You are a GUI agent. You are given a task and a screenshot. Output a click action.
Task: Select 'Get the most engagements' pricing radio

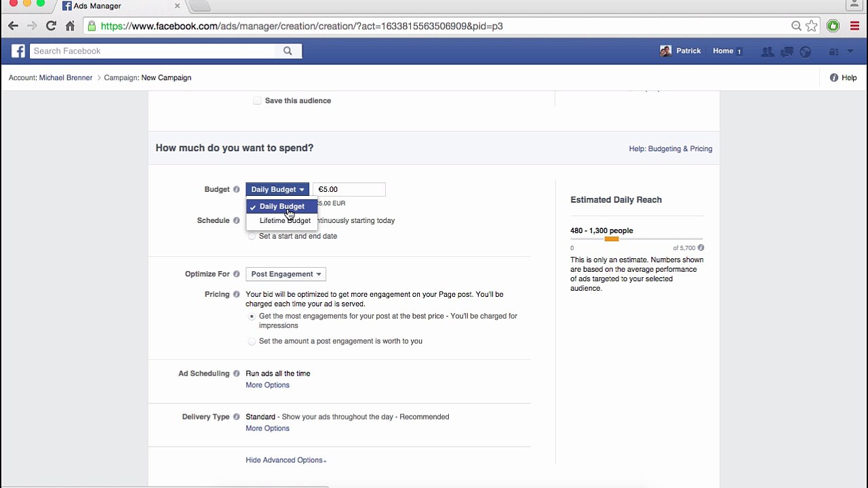252,316
